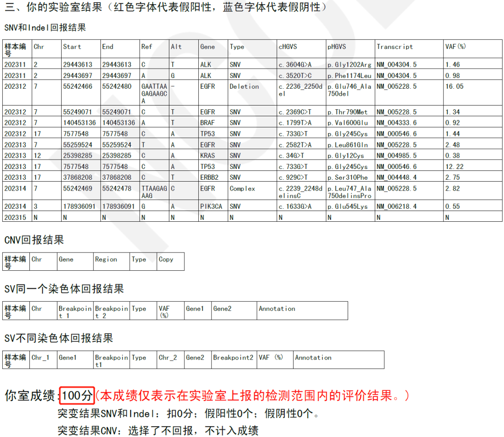Click the c.1799T>A cHGVS cell
This screenshot has height=437, width=504.
(x=296, y=123)
